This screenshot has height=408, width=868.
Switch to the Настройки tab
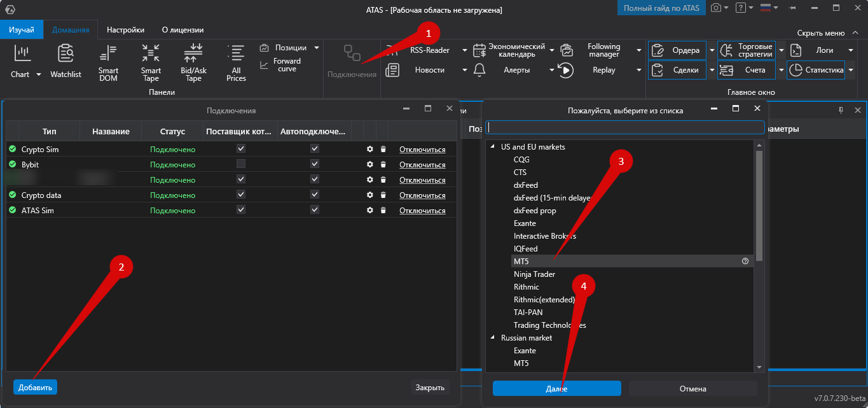coord(125,30)
